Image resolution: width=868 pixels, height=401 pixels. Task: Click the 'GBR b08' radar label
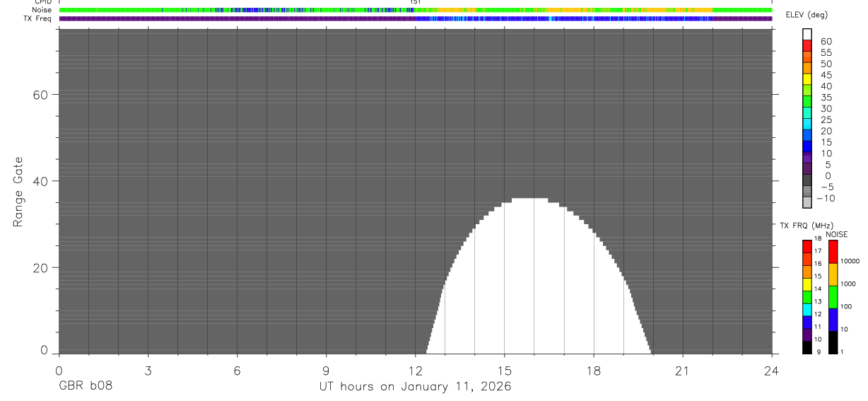(x=85, y=387)
